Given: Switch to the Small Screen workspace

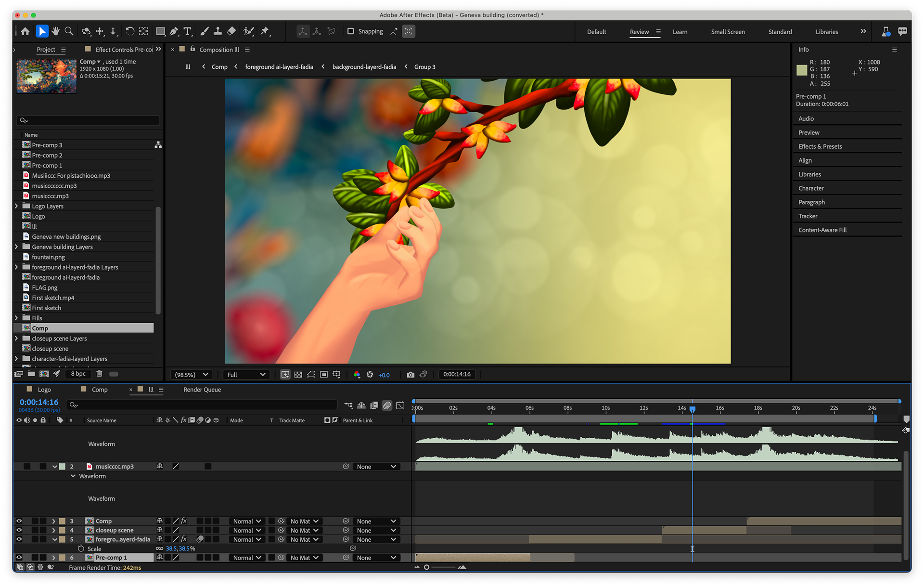Looking at the screenshot, I should pos(728,32).
